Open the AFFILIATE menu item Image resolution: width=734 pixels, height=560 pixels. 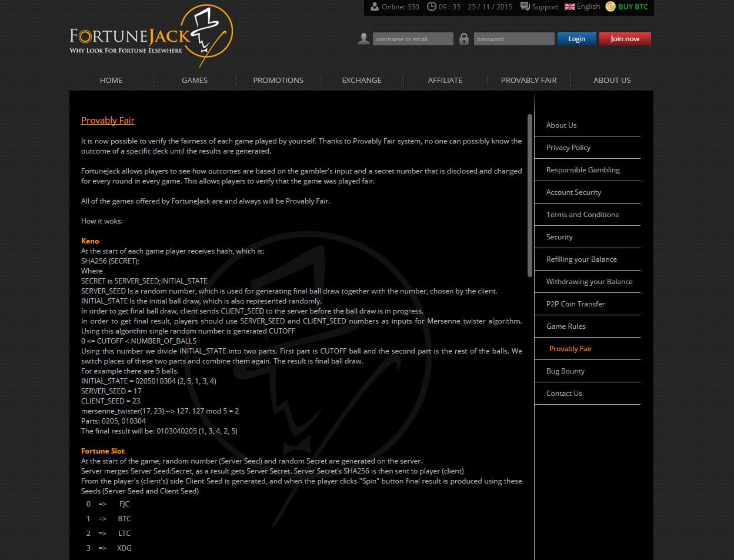(445, 80)
